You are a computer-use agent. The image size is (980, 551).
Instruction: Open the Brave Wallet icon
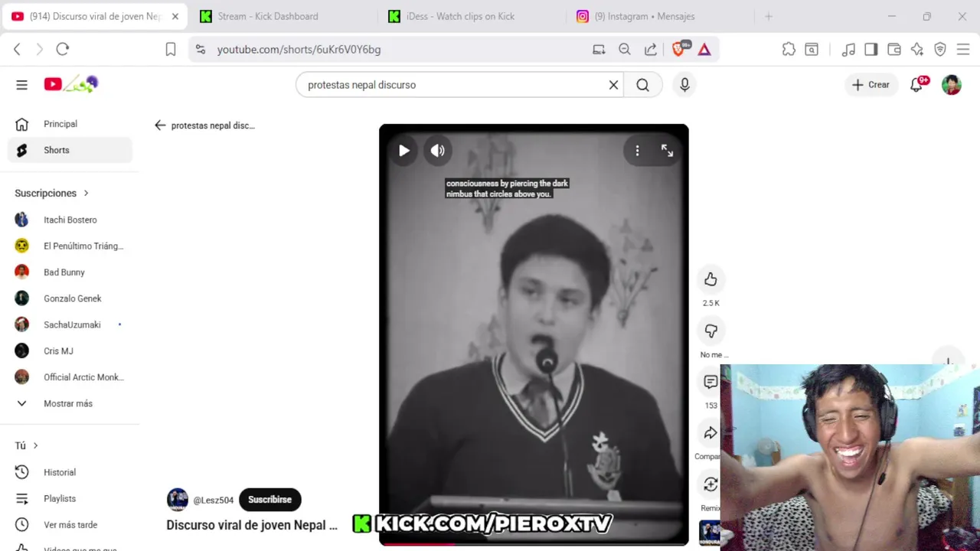[x=893, y=49]
